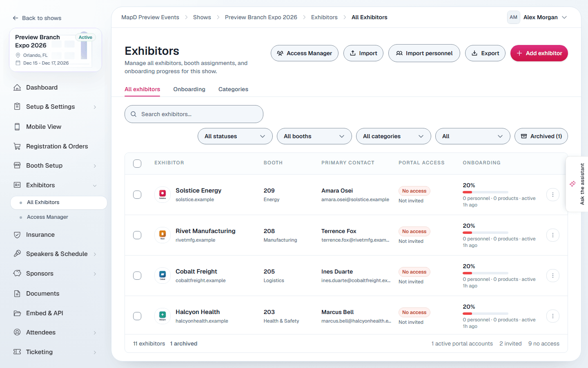Open the Archived (1) list
The height and width of the screenshot is (368, 588).
[541, 136]
